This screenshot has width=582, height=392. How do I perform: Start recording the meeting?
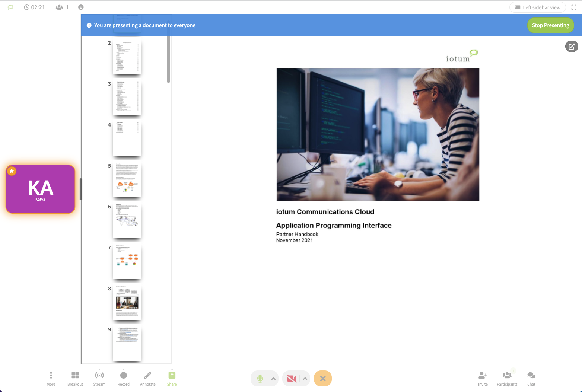[x=124, y=378]
